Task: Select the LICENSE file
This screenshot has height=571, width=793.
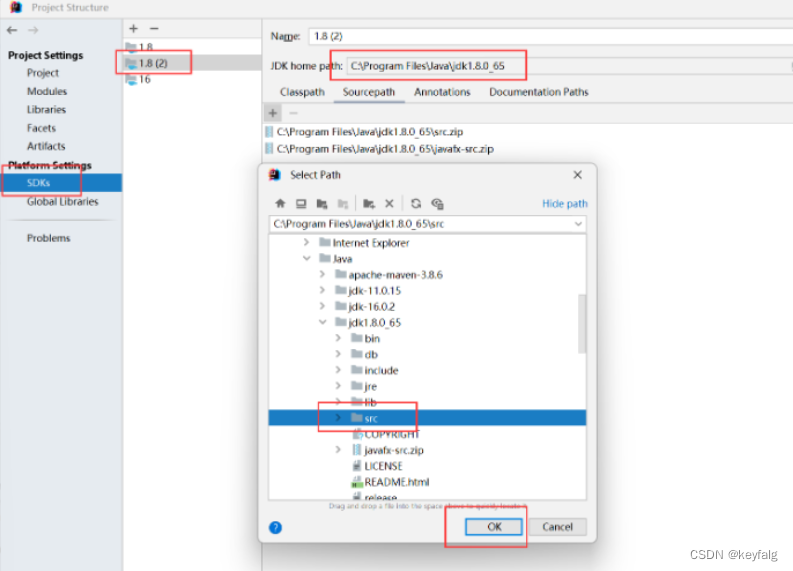Action: [x=383, y=466]
